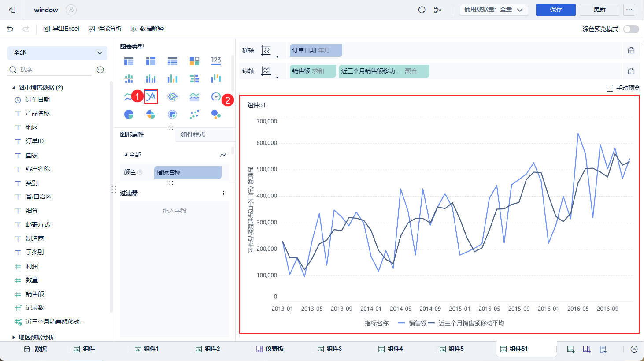Select the pie chart type icon
The image size is (644, 361).
click(129, 115)
